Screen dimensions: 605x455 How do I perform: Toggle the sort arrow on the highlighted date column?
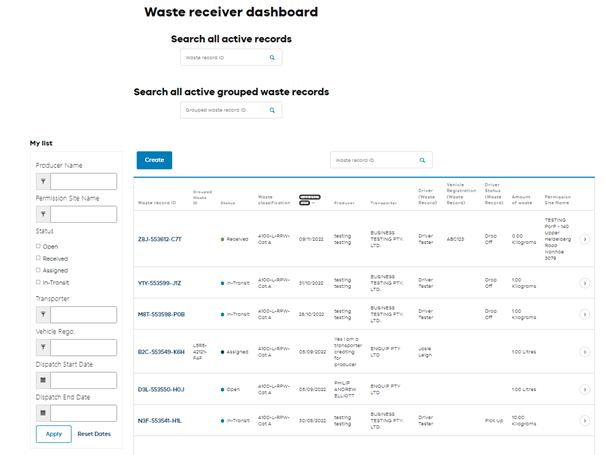pos(314,203)
